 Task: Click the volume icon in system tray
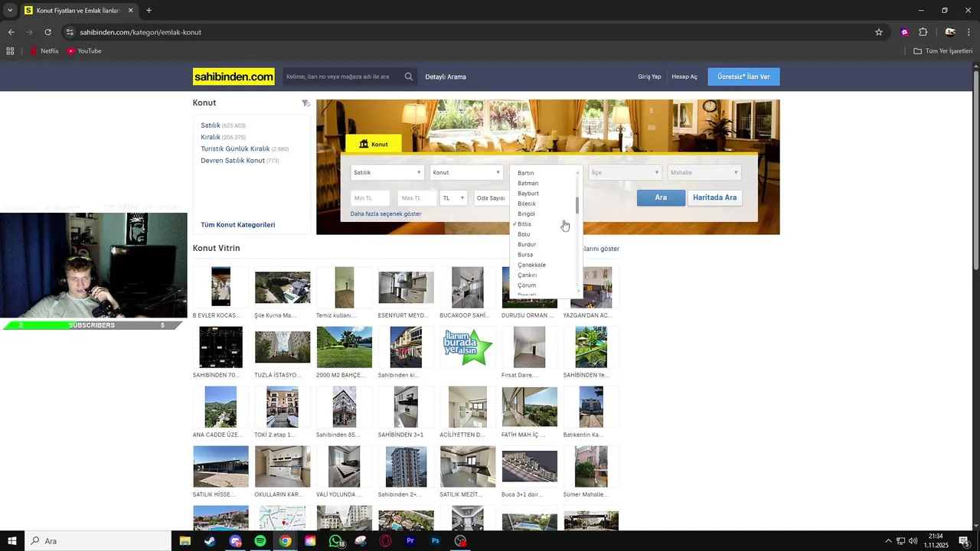pos(913,541)
